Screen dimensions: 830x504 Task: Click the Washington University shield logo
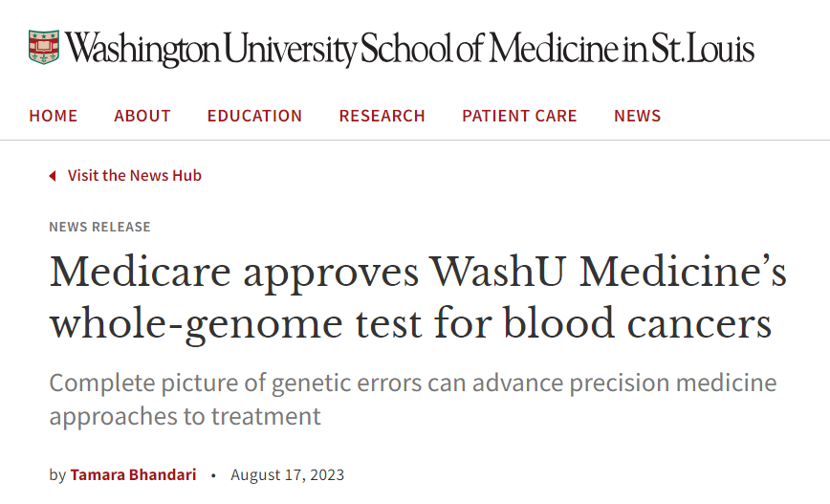(44, 47)
